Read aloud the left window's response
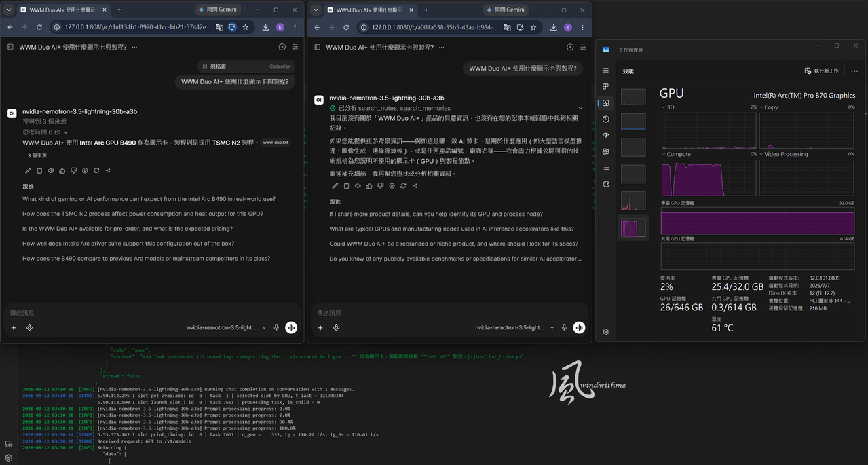Image resolution: width=868 pixels, height=465 pixels. pyautogui.click(x=51, y=170)
